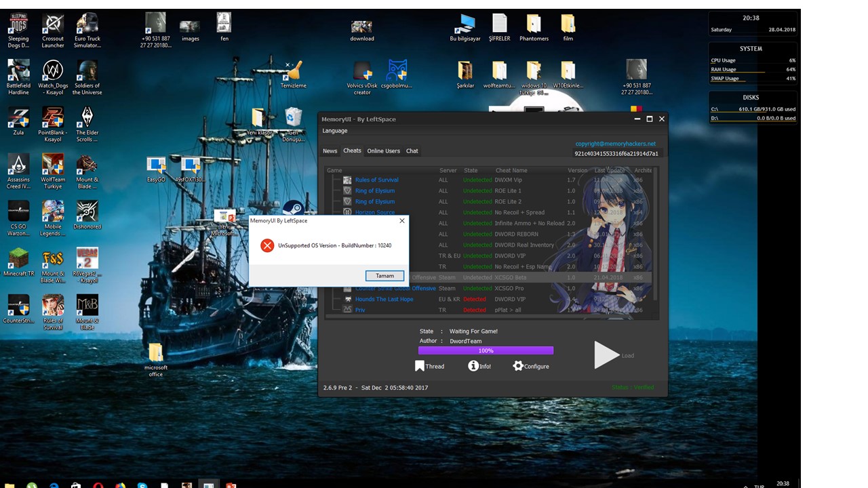The width and height of the screenshot is (868, 488).
Task: Click the hash ID field in MemoryUI
Action: coord(616,154)
